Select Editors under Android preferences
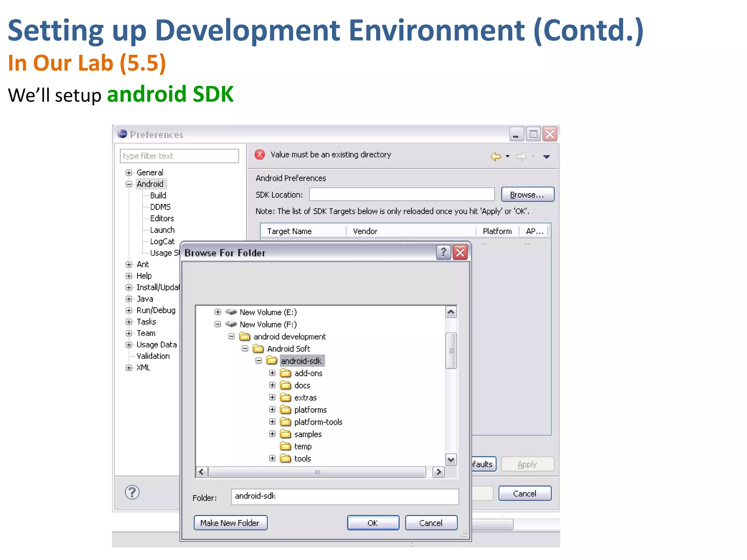This screenshot has height=560, width=747. (x=162, y=218)
